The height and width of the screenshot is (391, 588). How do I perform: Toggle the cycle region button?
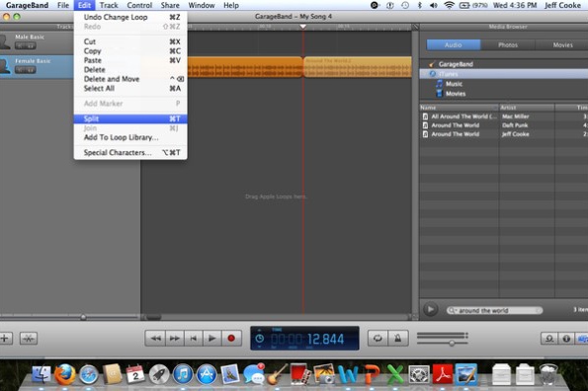coord(378,339)
